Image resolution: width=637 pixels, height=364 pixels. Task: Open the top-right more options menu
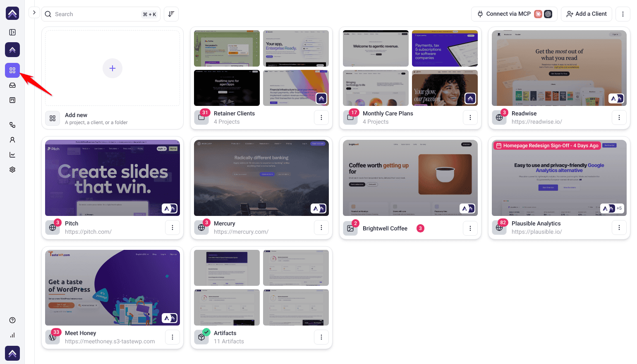pos(623,14)
